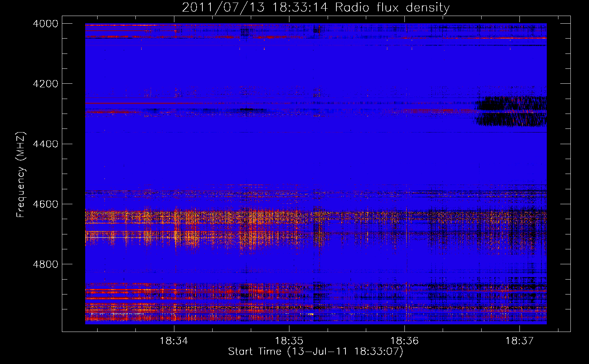Click the 'Start Time (13-Jul-11 18:33:07)' axis title
The height and width of the screenshot is (364, 589).
(x=316, y=352)
